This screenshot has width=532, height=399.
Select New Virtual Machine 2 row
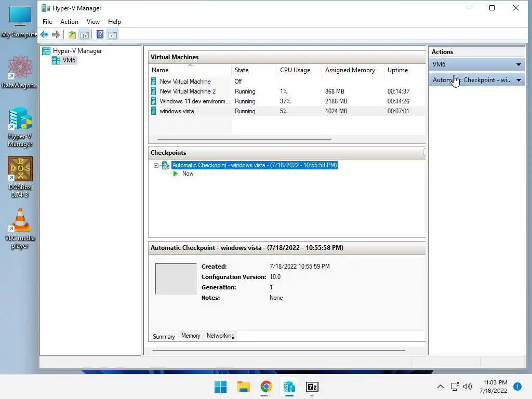tap(287, 91)
